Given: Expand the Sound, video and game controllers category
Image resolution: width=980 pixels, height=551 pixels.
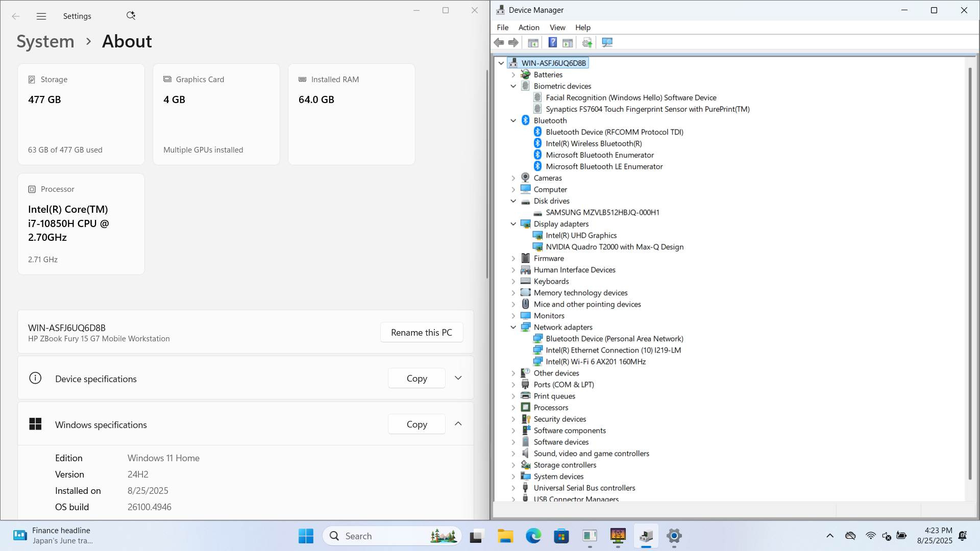Looking at the screenshot, I should click(x=513, y=454).
